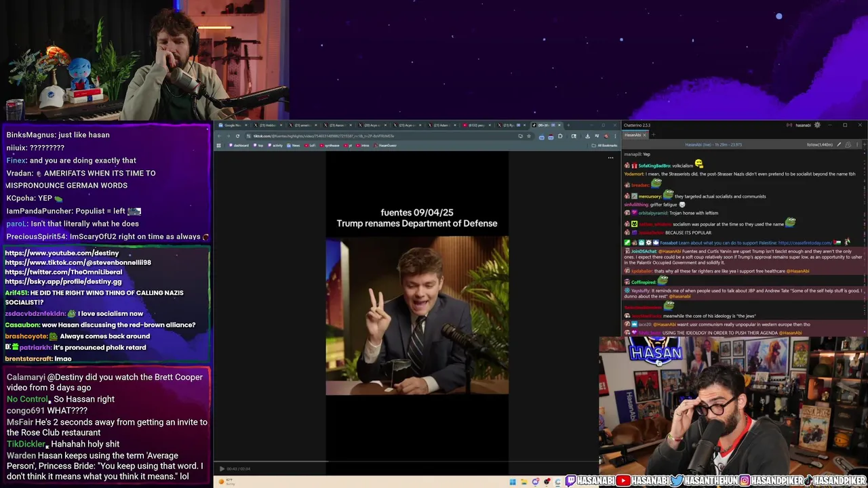Go back in the browser
868x488 pixels.
219,136
